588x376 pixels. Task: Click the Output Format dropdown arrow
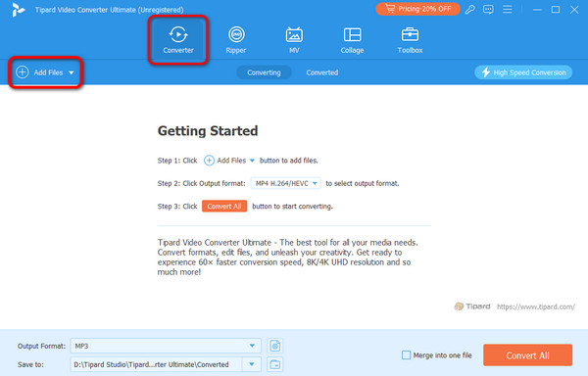click(x=253, y=346)
